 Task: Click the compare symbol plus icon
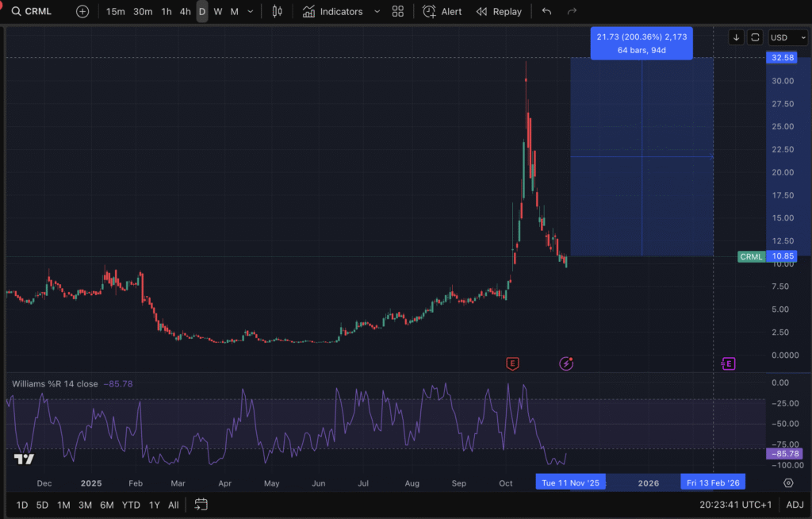pyautogui.click(x=82, y=12)
